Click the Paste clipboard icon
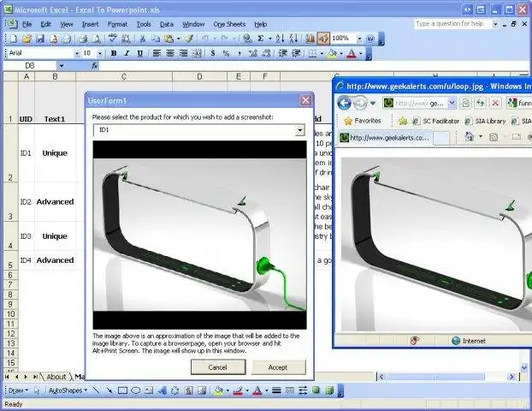The height and width of the screenshot is (411, 532). (168, 39)
